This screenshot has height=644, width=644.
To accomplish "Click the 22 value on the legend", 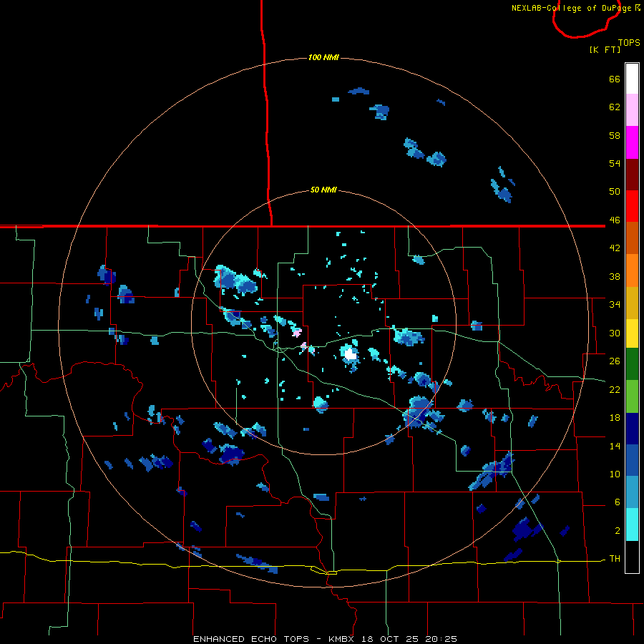I will (615, 389).
